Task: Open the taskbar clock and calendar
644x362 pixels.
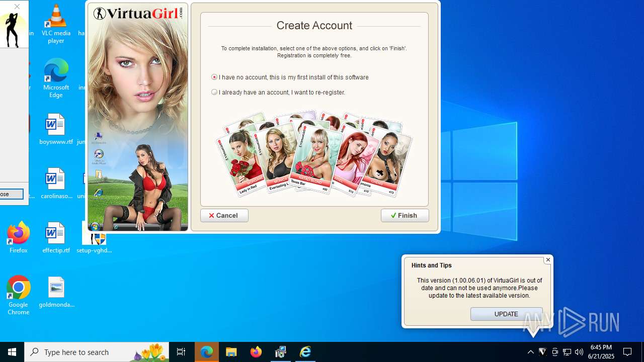Action: pos(601,352)
